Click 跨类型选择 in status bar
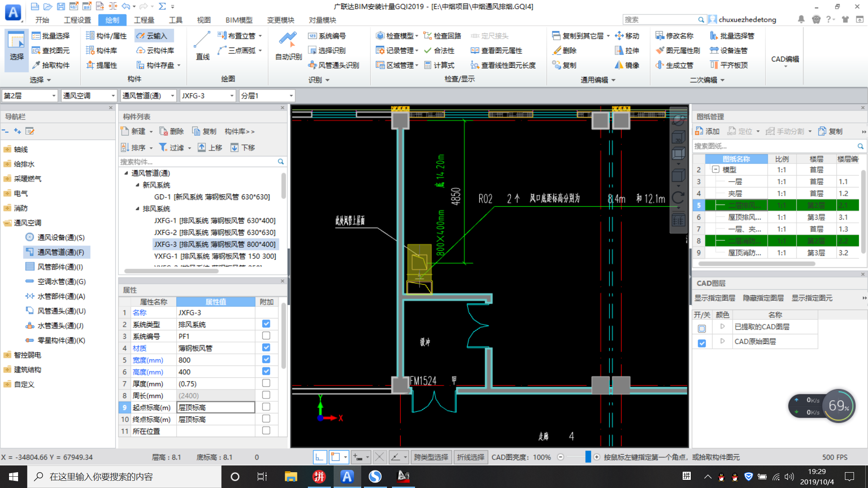This screenshot has height=488, width=868. (431, 457)
